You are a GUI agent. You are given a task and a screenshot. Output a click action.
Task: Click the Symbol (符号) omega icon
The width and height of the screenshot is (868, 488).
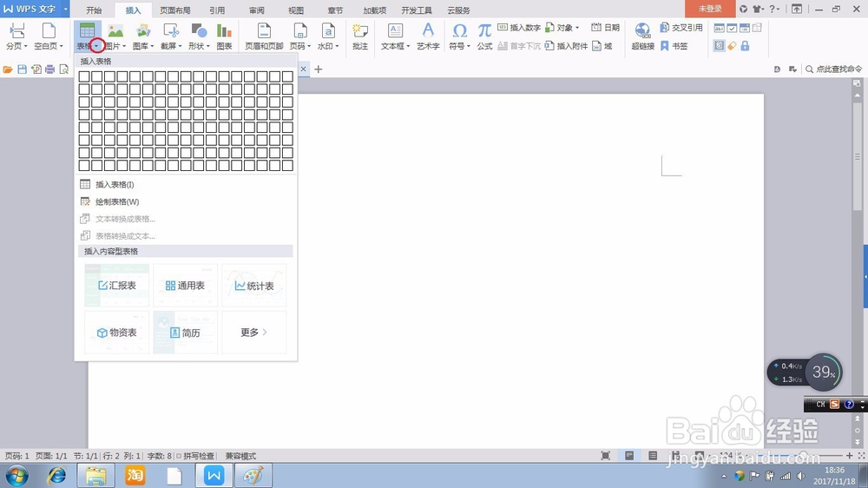459,31
